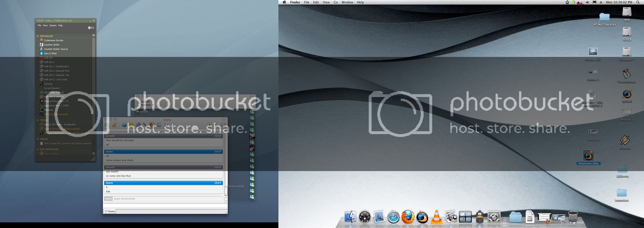Open the disk image document in Dock
This screenshot has height=228, width=644.
coord(530,217)
